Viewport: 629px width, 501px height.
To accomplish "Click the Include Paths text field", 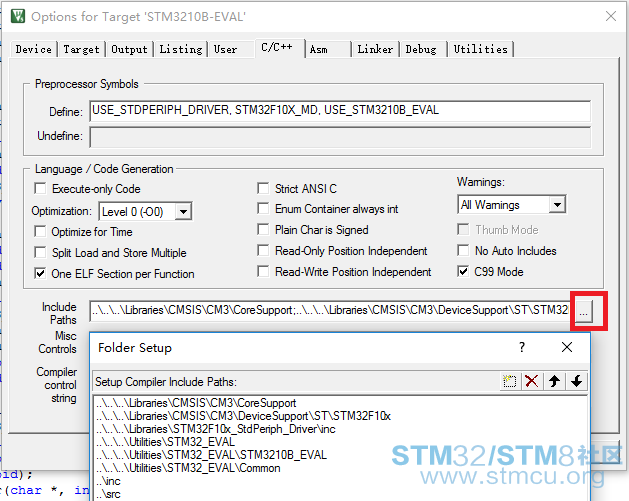I will pos(329,311).
